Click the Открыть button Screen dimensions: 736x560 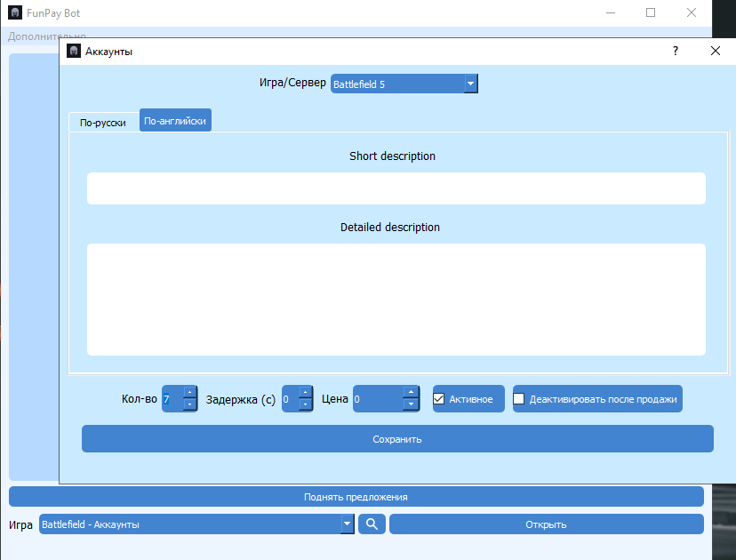click(x=546, y=524)
